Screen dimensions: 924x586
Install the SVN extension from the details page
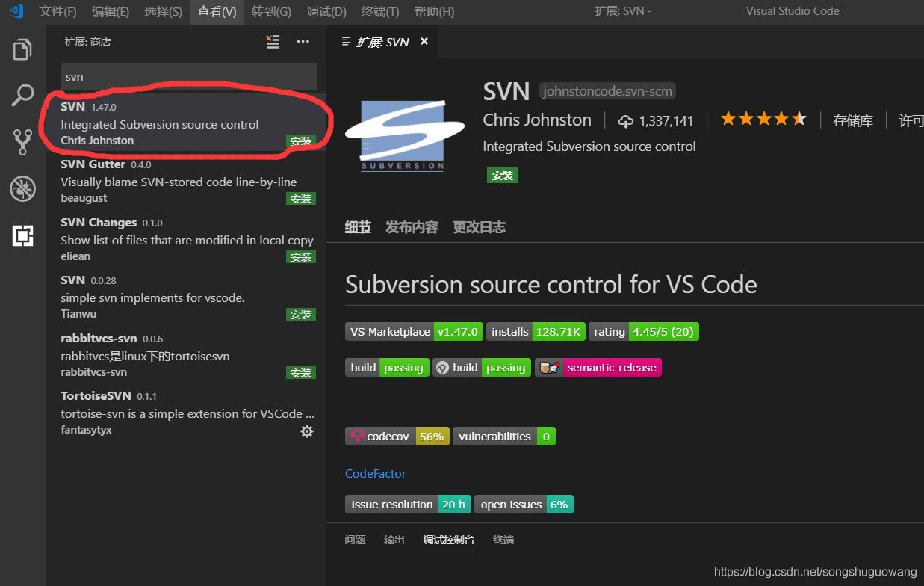pyautogui.click(x=502, y=175)
